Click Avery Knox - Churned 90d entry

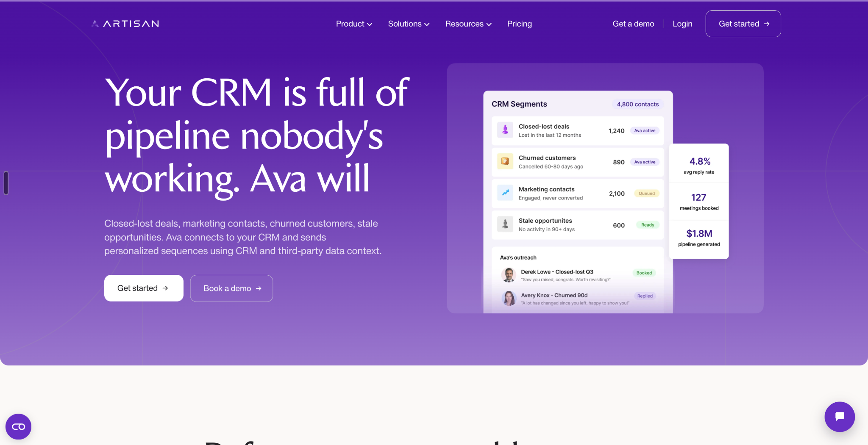coord(578,299)
